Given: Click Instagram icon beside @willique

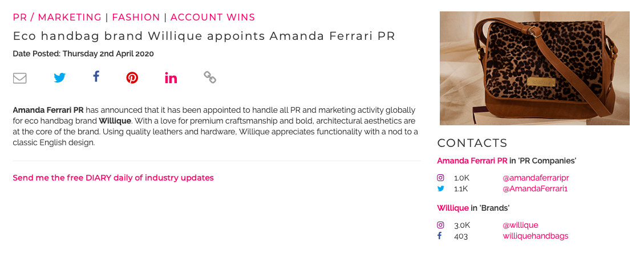Looking at the screenshot, I should [x=440, y=225].
